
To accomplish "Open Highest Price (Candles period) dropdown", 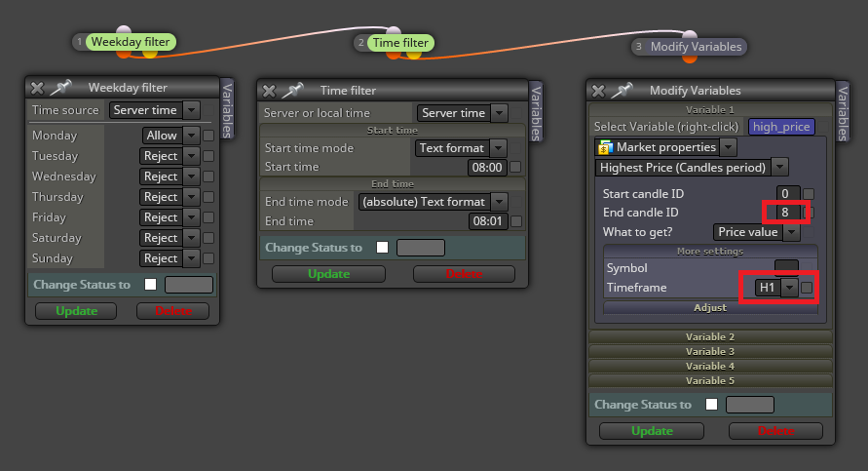I will click(x=780, y=168).
